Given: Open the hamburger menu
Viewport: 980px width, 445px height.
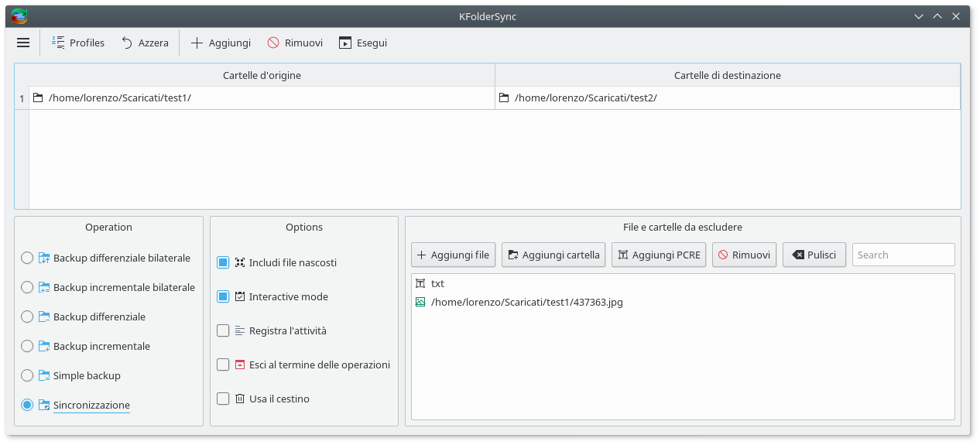Looking at the screenshot, I should coord(23,43).
